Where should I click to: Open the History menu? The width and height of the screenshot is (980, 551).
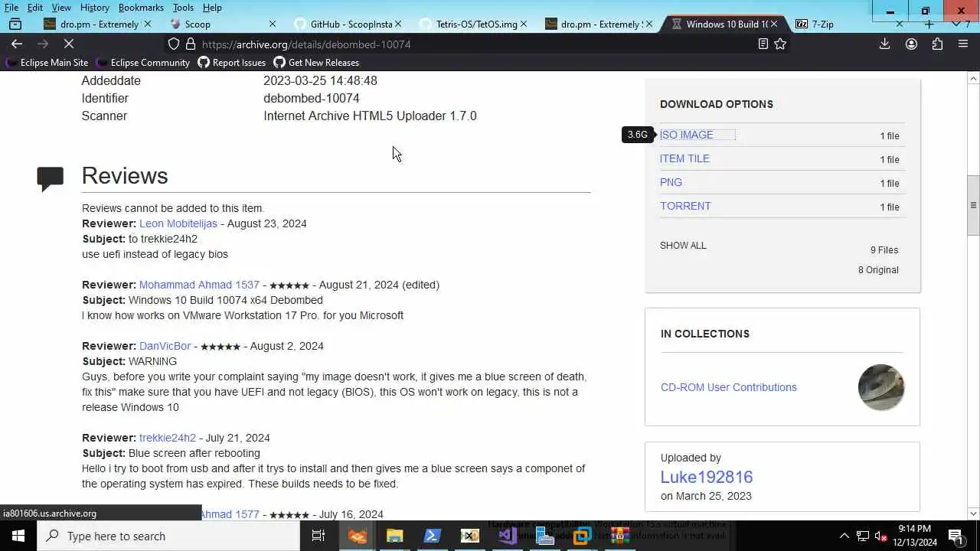click(x=95, y=7)
